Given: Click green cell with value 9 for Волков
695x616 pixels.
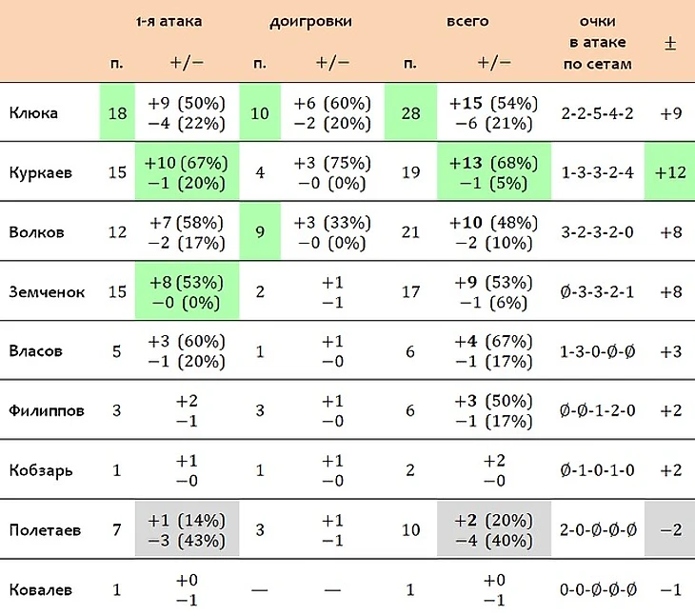Looking at the screenshot, I should (260, 231).
